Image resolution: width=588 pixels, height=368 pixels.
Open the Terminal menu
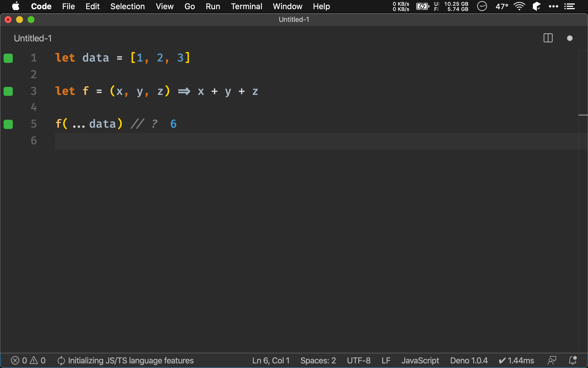click(x=246, y=6)
